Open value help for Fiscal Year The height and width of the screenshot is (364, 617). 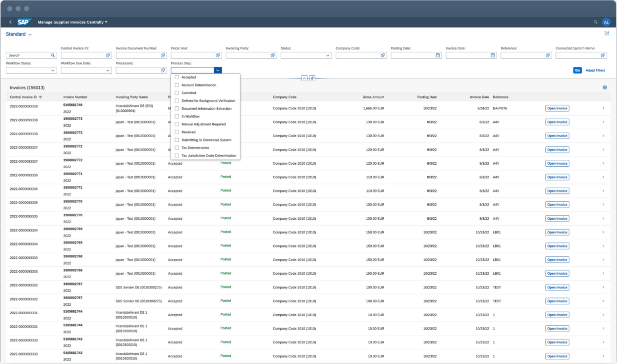click(218, 55)
